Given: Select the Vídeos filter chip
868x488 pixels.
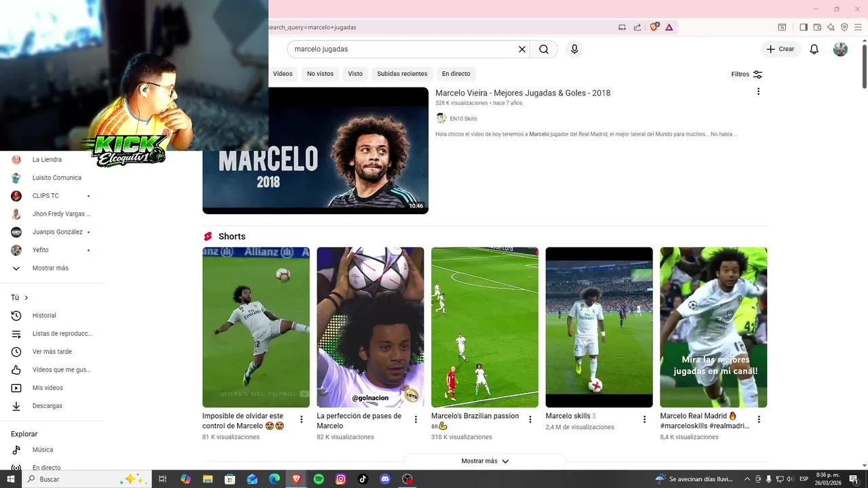Looking at the screenshot, I should [x=283, y=74].
